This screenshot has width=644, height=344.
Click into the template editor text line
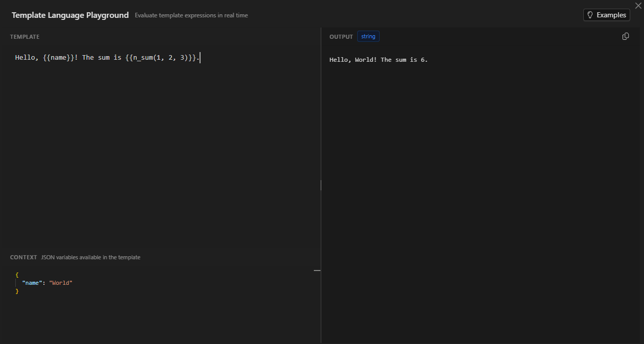(108, 58)
